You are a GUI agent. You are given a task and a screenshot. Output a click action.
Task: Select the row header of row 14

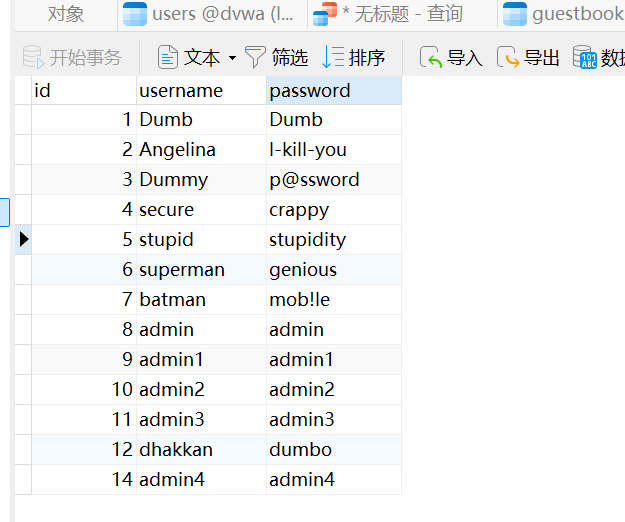click(x=23, y=479)
